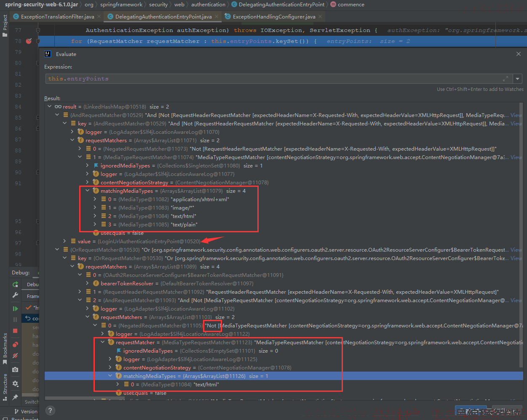Open the Bookmarks tool window
This screenshot has width=527, height=420.
click(5, 348)
